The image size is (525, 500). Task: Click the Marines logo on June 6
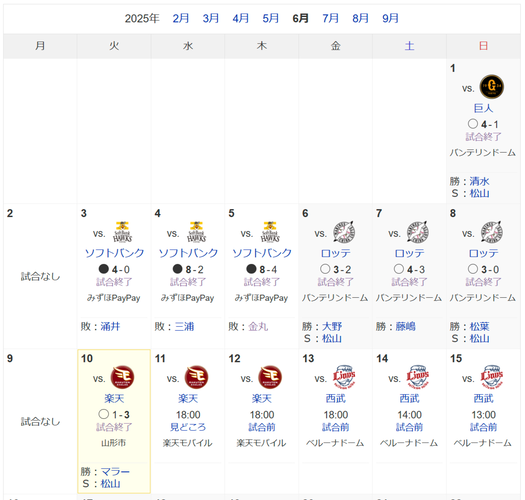click(x=344, y=232)
